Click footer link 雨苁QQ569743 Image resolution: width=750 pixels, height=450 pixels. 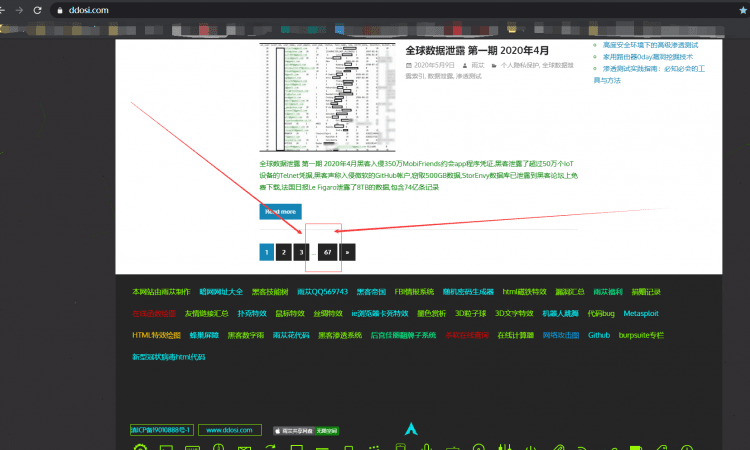322,292
